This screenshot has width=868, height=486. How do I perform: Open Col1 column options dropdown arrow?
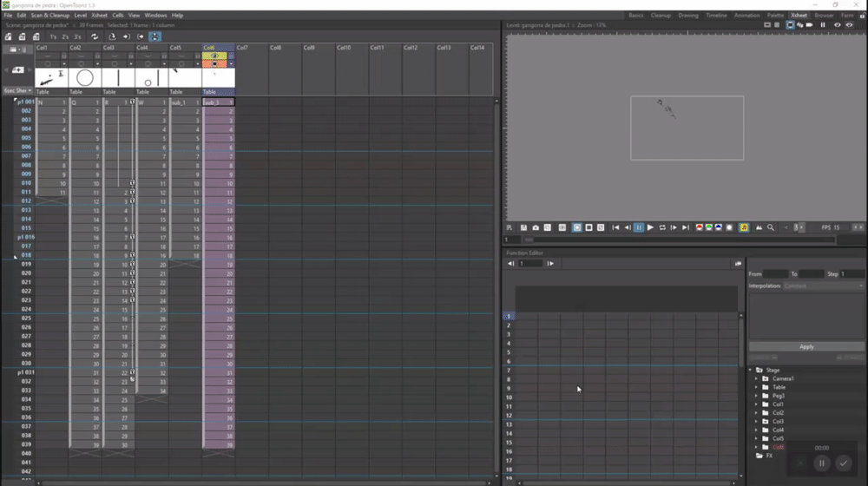64,63
